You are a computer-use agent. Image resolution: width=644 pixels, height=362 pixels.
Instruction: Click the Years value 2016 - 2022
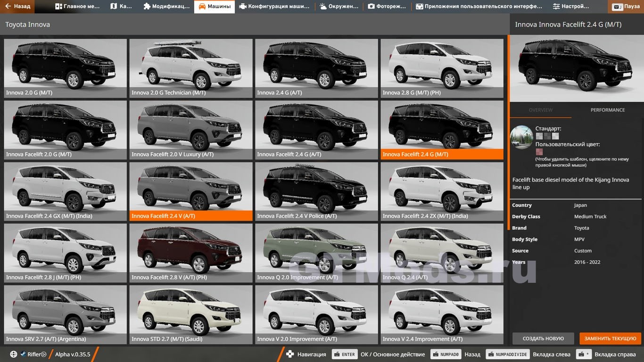click(x=587, y=262)
